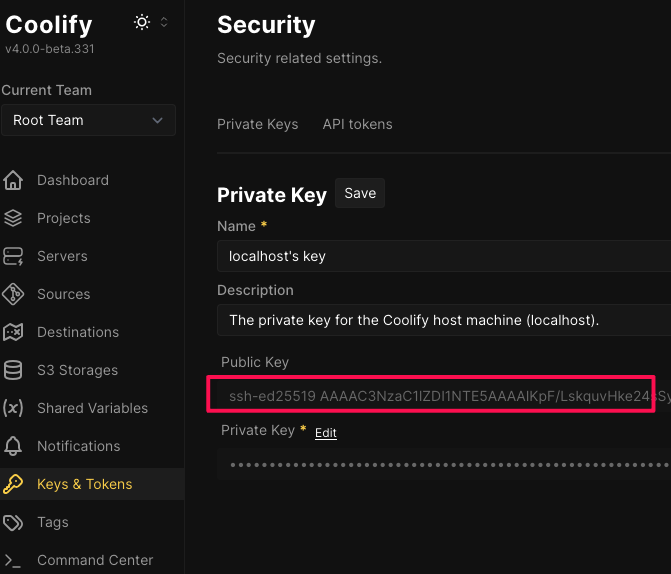The height and width of the screenshot is (574, 671).
Task: Switch to the Private Keys tab
Action: click(258, 124)
